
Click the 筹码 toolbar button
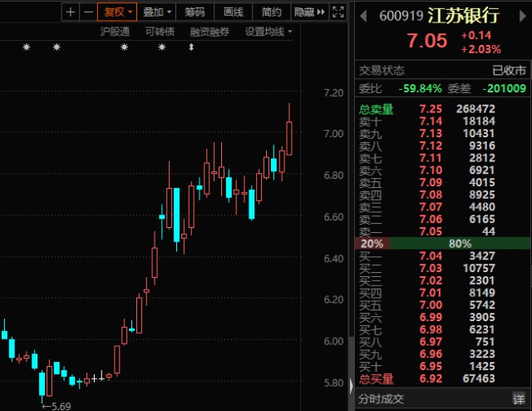pos(195,12)
